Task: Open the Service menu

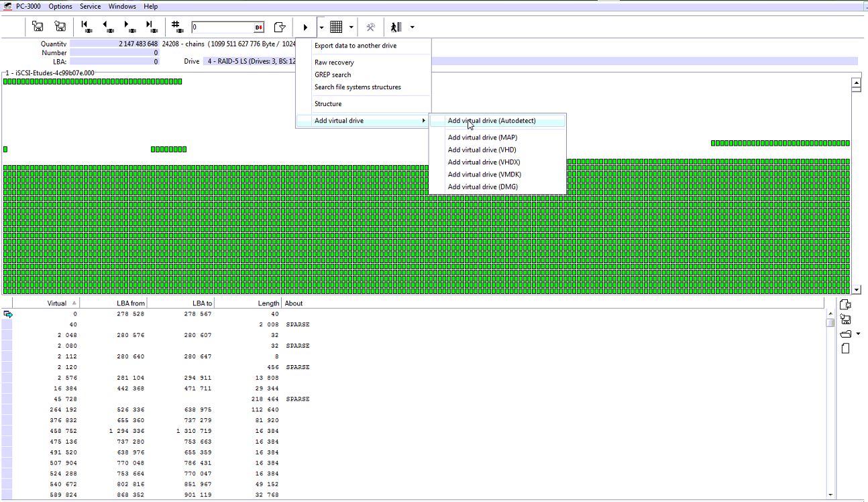Action: coord(91,6)
